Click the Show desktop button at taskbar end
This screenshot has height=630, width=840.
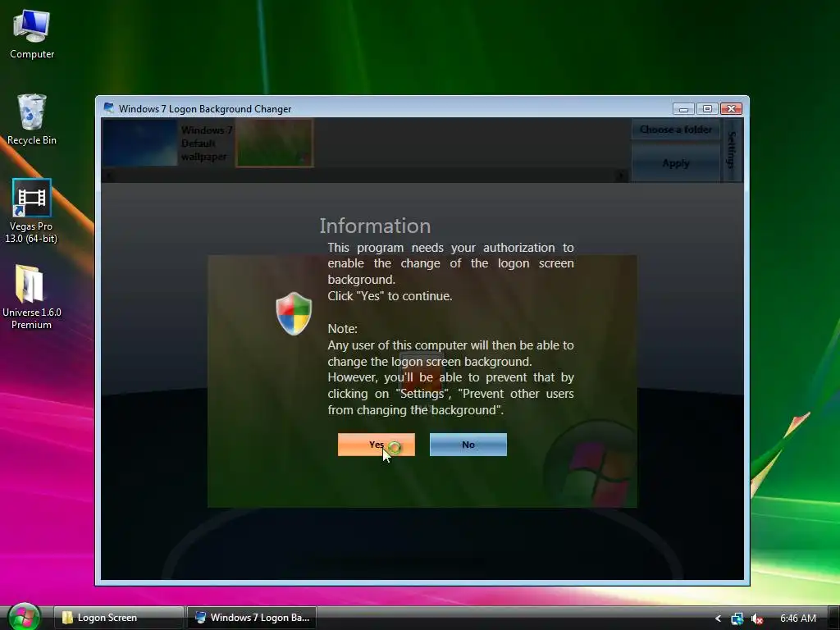[x=833, y=618]
